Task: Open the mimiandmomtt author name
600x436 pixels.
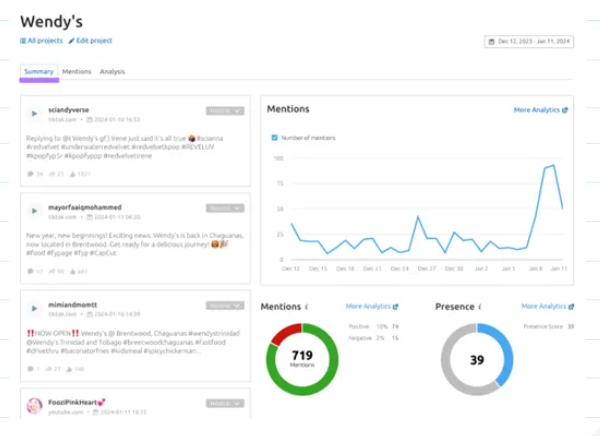Action: click(x=72, y=305)
